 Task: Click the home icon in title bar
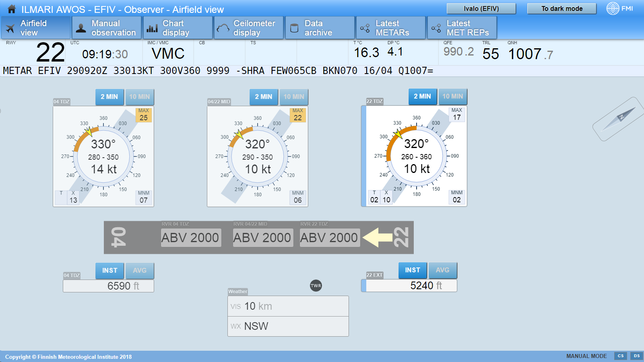[12, 9]
